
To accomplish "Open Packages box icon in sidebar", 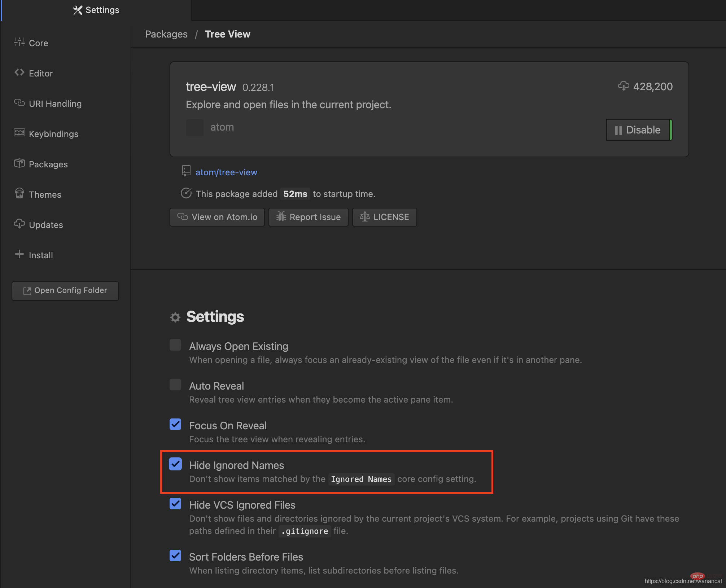I will point(19,163).
